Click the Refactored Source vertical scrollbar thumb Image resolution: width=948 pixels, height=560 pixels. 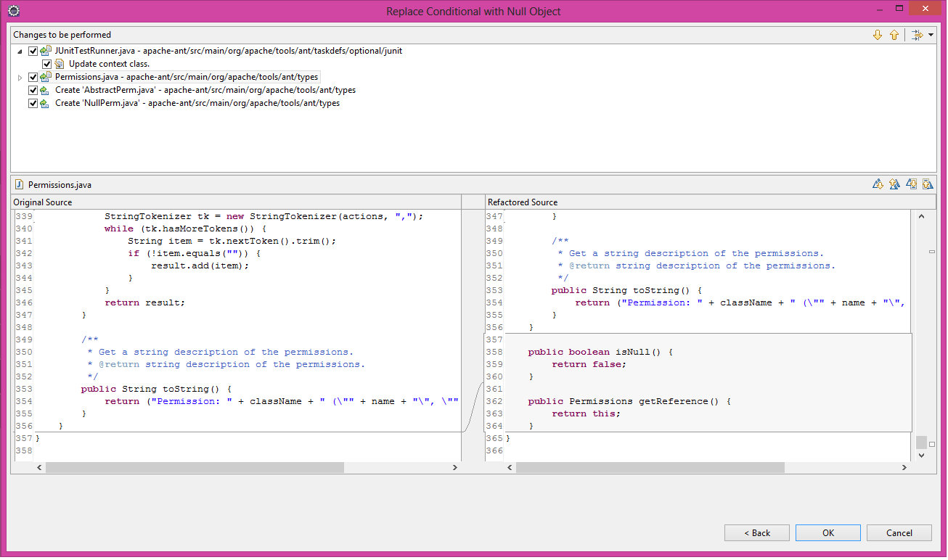click(921, 442)
